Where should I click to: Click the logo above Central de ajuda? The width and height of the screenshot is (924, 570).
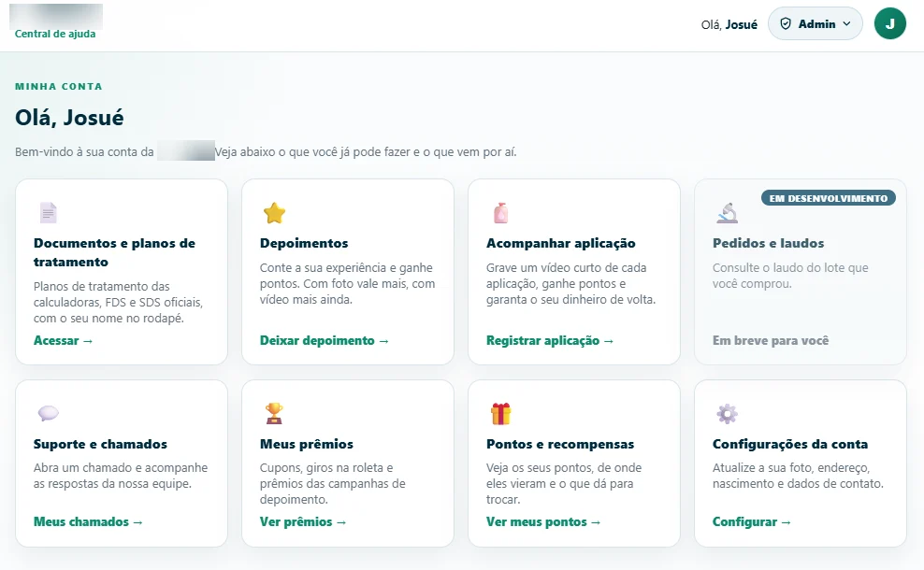click(56, 15)
